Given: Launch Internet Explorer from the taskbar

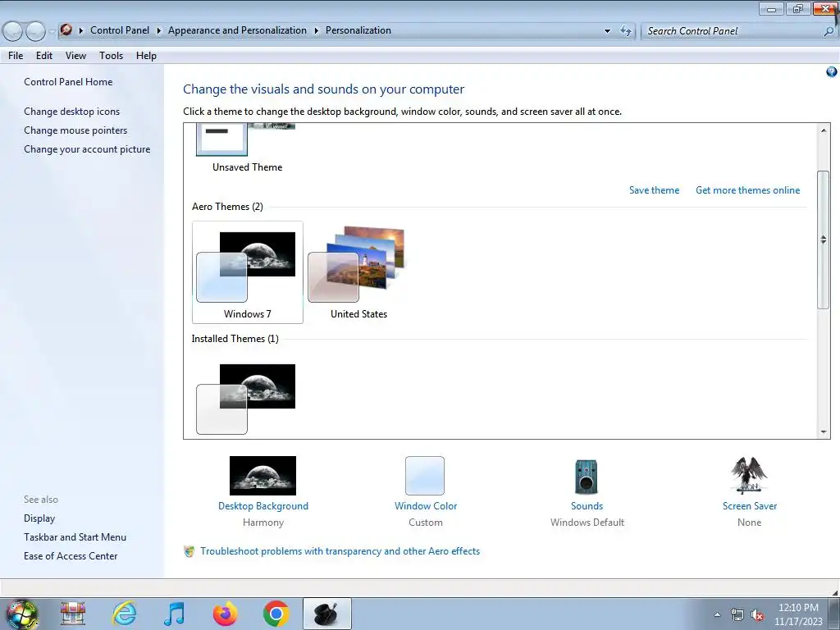Looking at the screenshot, I should click(125, 614).
